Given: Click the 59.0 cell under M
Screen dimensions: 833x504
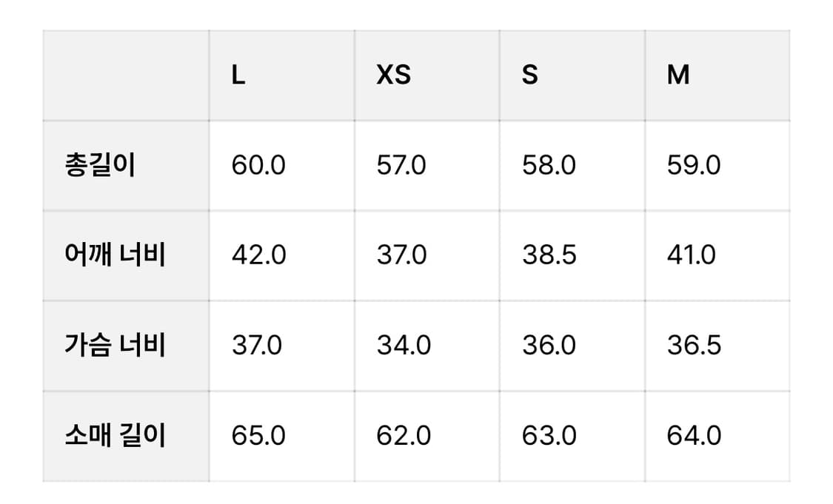Looking at the screenshot, I should pos(694,165).
